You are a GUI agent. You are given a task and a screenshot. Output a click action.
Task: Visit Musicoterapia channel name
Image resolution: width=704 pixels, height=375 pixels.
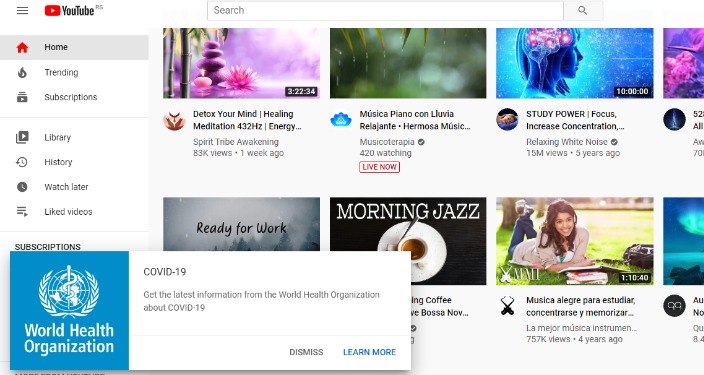click(387, 142)
